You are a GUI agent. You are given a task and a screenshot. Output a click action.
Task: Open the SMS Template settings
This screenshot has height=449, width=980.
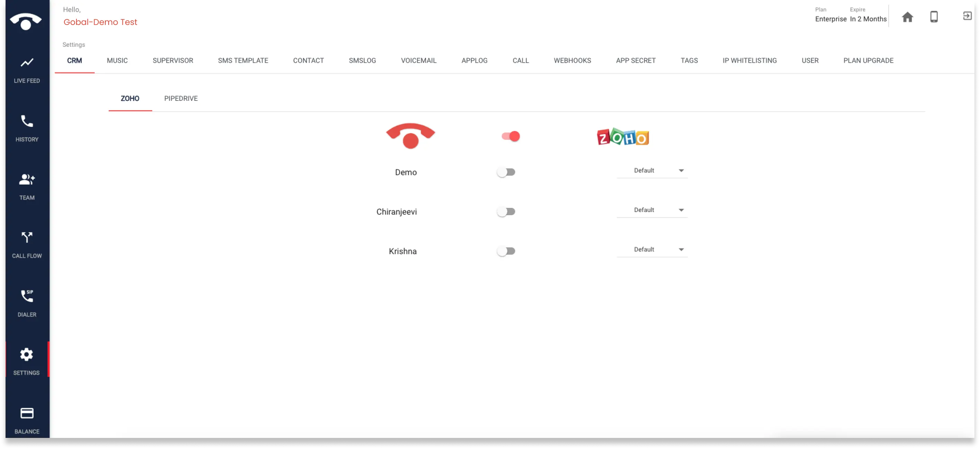tap(243, 60)
